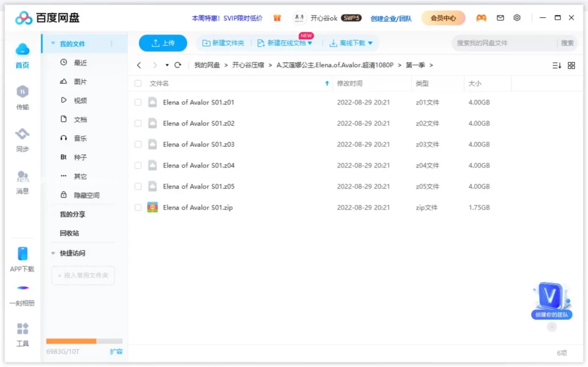
Task: Check the box for Elena of Avalor S01.z04
Action: pos(138,165)
